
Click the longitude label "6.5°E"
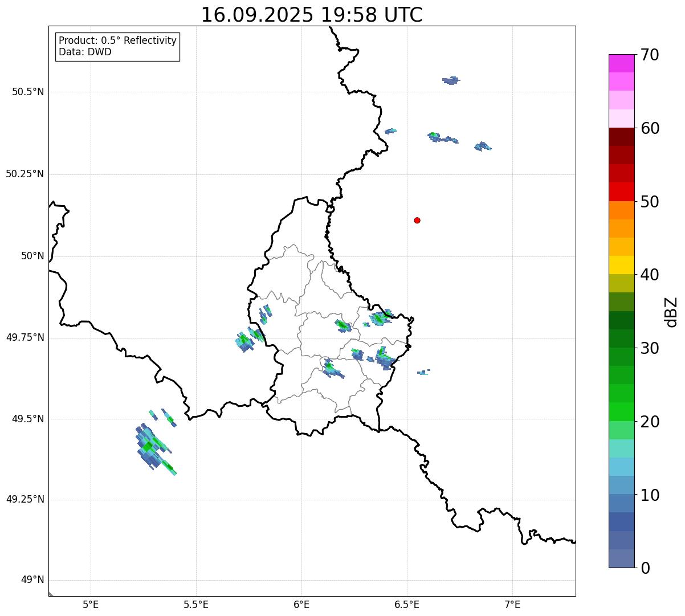coord(407,604)
